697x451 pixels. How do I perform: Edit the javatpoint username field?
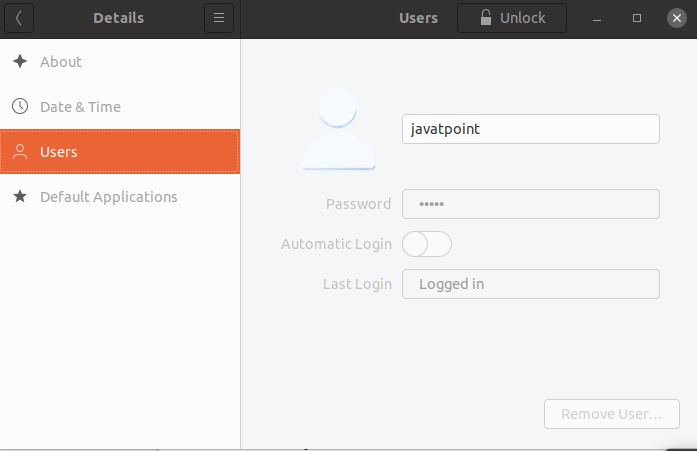pyautogui.click(x=531, y=129)
